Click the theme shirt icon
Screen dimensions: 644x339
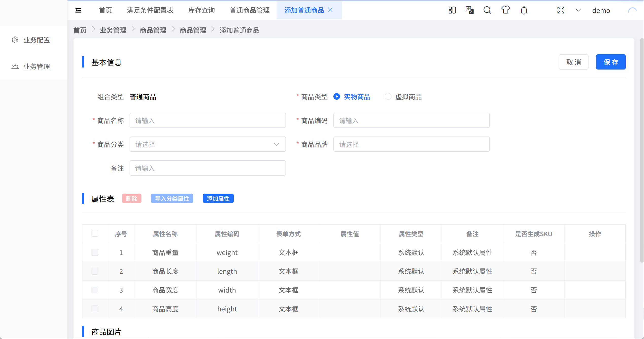click(x=505, y=10)
